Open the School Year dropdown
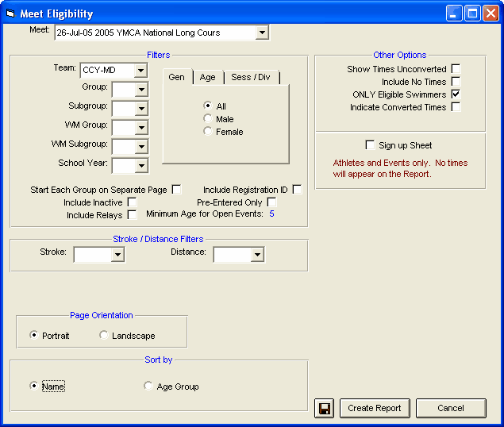 (x=140, y=165)
